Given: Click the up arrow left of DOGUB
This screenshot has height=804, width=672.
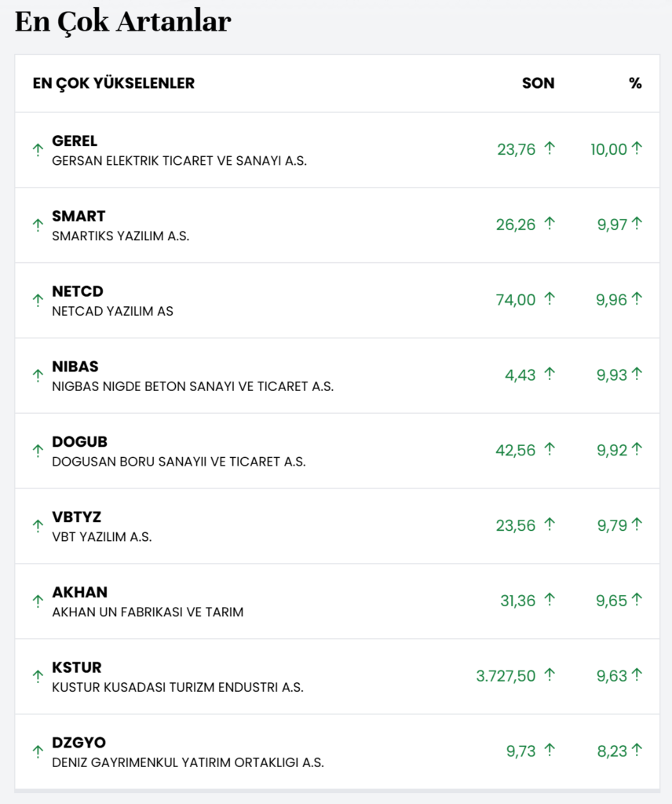Looking at the screenshot, I should click(x=38, y=450).
